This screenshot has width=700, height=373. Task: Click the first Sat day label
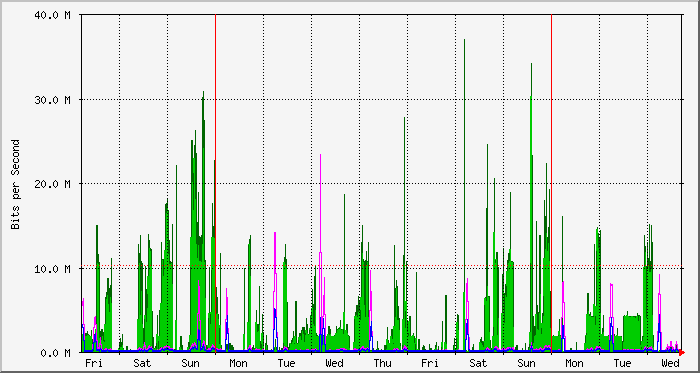point(142,363)
